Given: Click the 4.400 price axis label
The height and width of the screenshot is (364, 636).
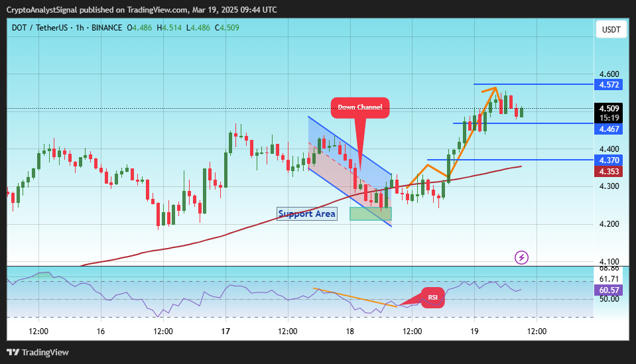Looking at the screenshot, I should tap(609, 149).
